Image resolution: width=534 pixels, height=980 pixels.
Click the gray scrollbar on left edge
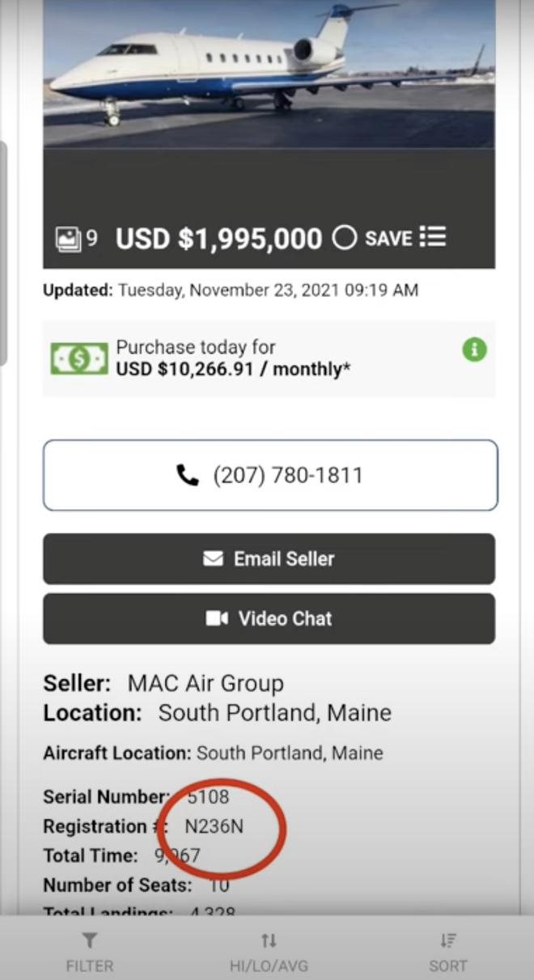(x=3, y=251)
